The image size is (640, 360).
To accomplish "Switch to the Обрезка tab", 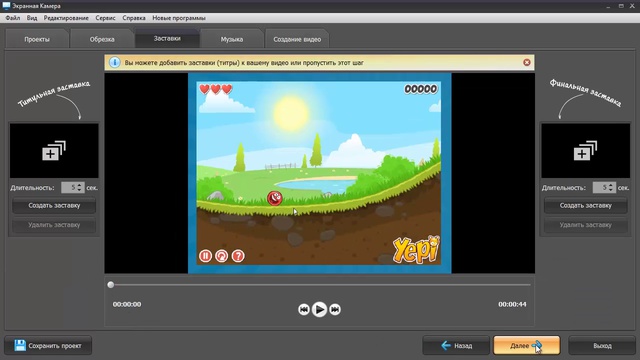I will [102, 39].
